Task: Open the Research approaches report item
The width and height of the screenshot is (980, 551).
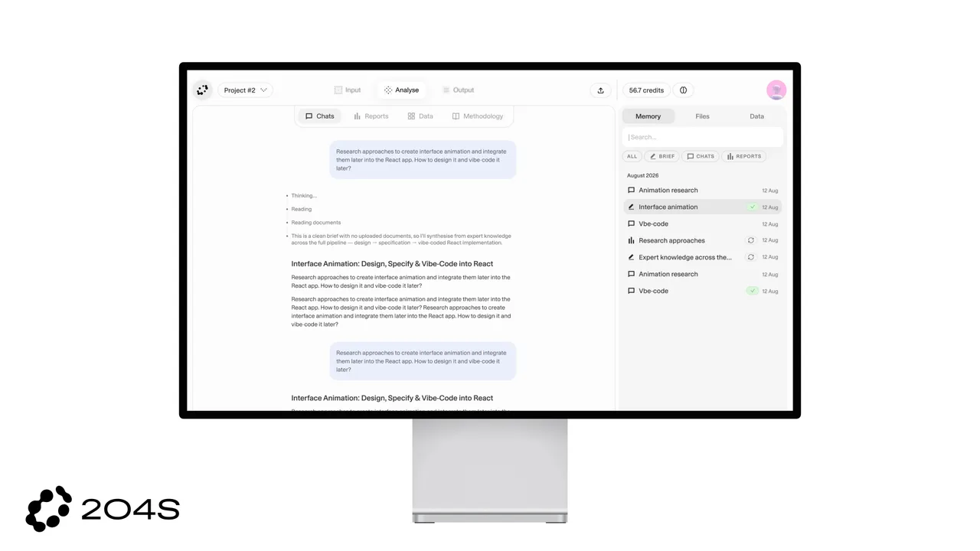Action: [x=703, y=240]
